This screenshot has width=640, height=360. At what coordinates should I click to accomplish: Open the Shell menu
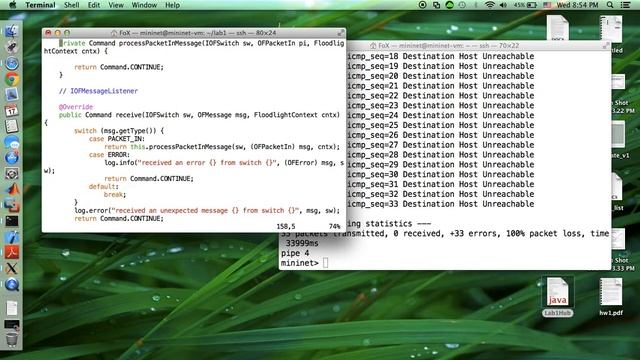click(71, 5)
